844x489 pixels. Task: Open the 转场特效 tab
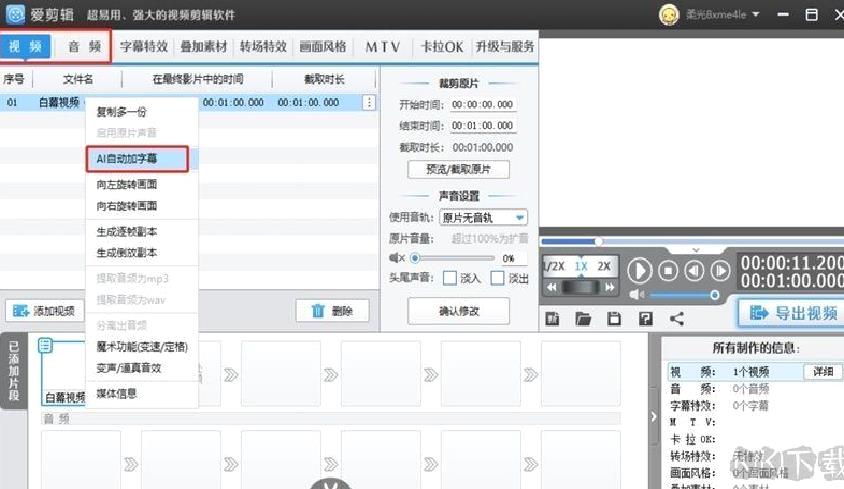263,47
